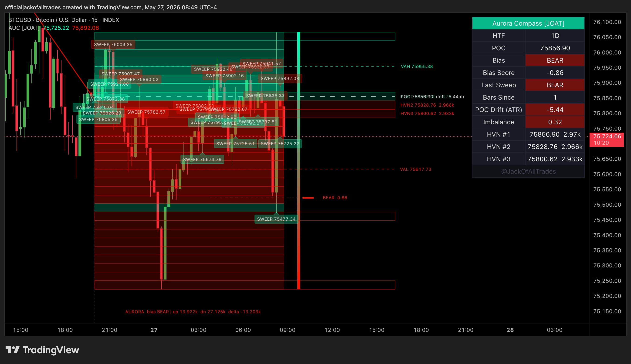Click the 09:00 time axis label
The width and height of the screenshot is (631, 364).
pyautogui.click(x=287, y=330)
